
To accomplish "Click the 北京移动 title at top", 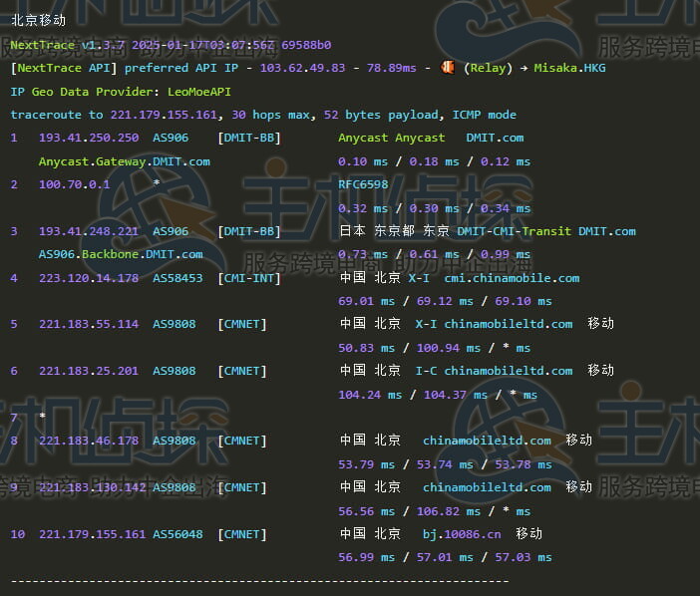I will [38, 20].
